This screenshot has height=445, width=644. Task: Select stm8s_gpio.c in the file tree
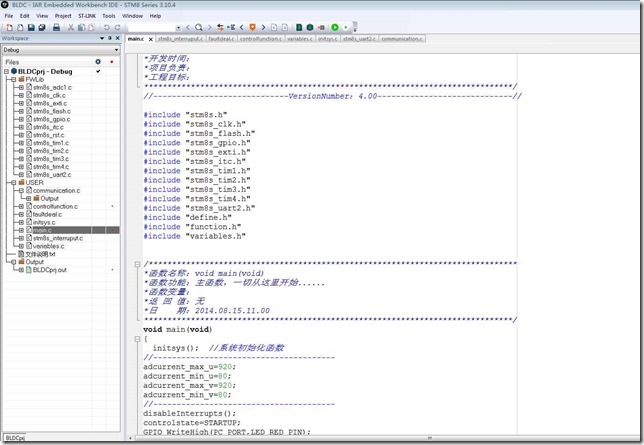[x=52, y=119]
